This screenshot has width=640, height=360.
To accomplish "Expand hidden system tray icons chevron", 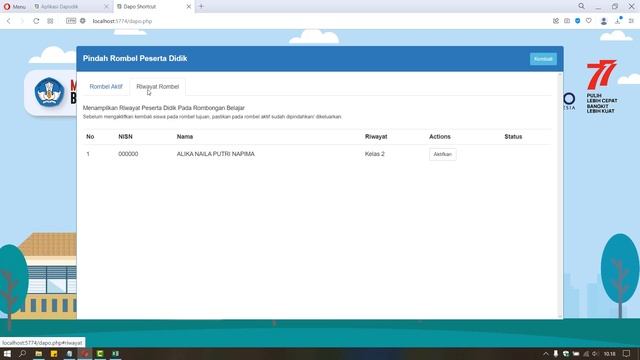I will (x=546, y=354).
